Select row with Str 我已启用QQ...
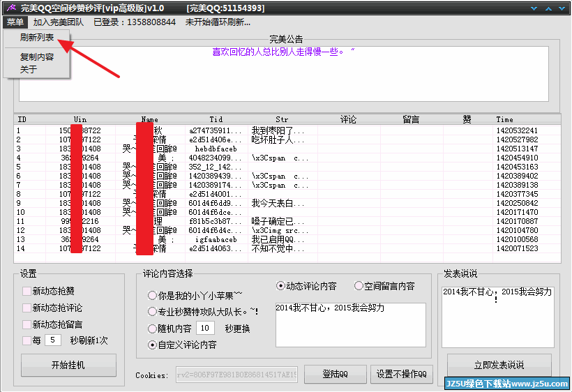 tap(287, 239)
